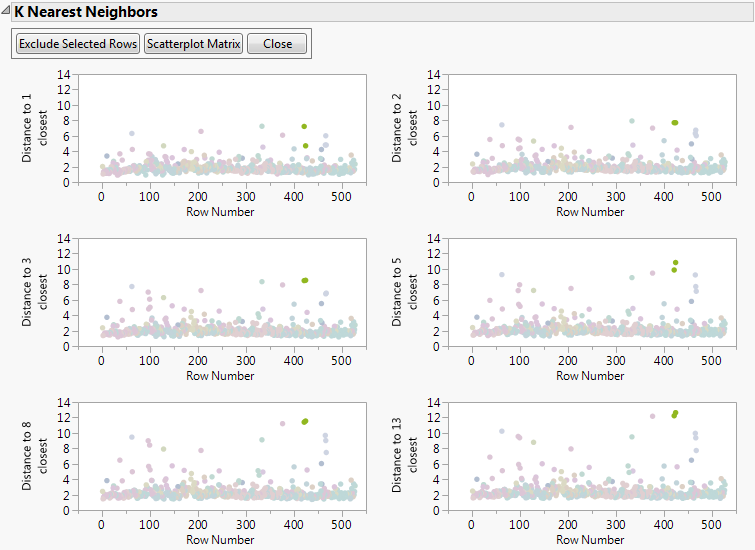Click Row Number label under Distance to 13 plot

pos(590,540)
